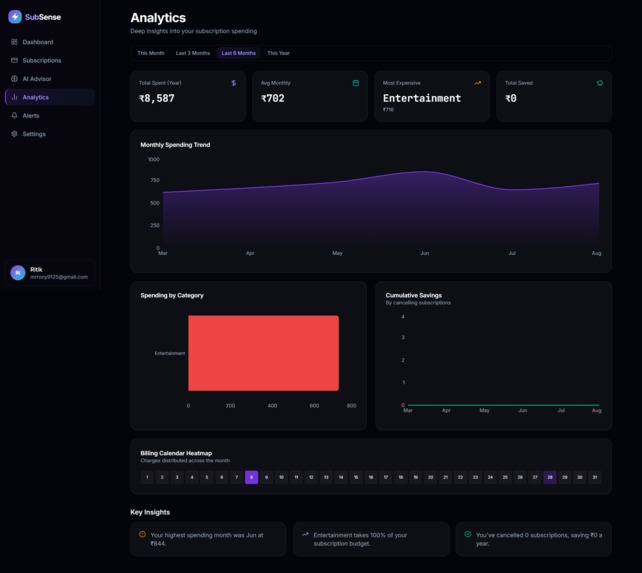
Task: Click the cancelled 0 subscriptions insight card
Action: coord(533,539)
